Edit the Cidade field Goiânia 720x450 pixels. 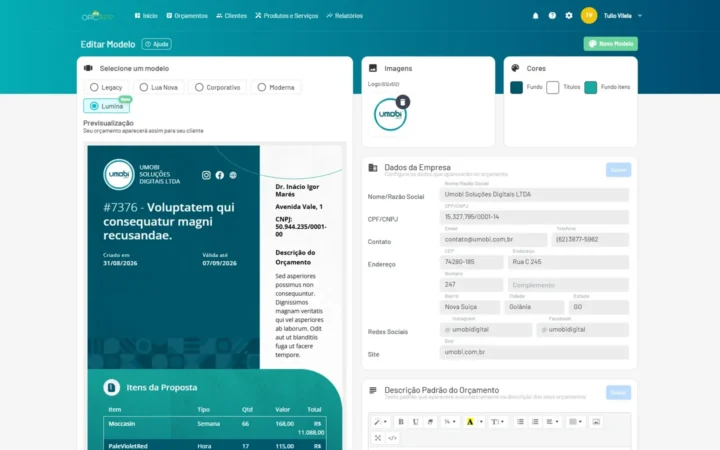point(534,307)
